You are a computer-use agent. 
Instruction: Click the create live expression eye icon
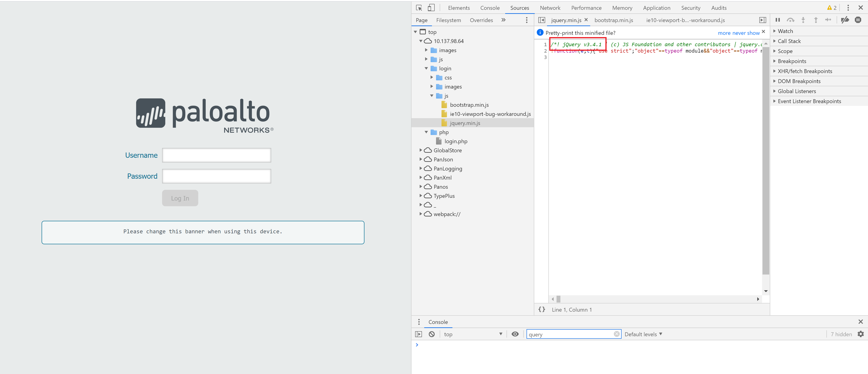[515, 334]
